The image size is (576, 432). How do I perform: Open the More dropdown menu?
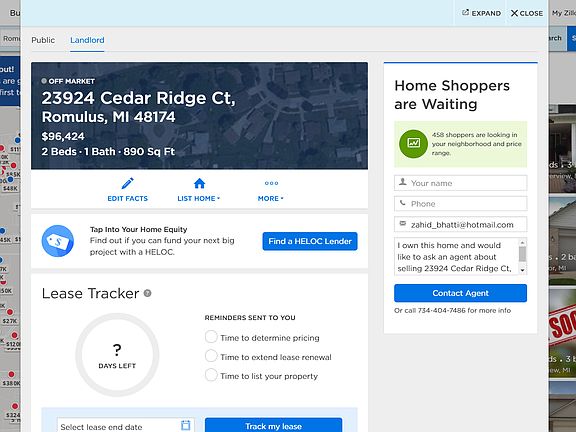[271, 198]
